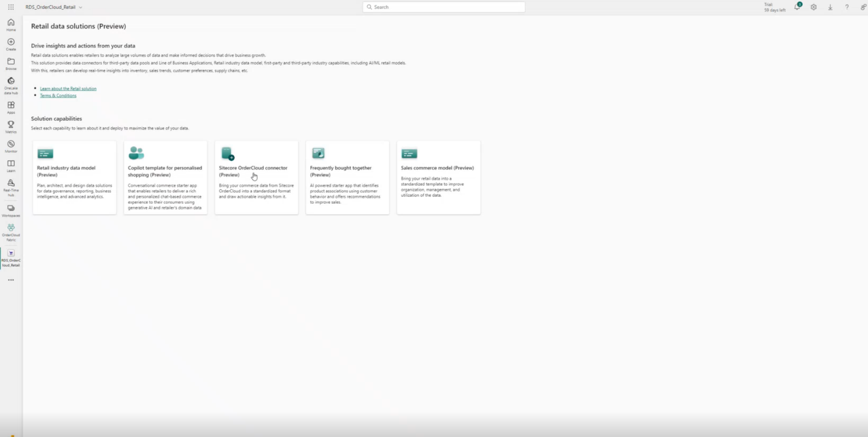The height and width of the screenshot is (437, 868).
Task: Open help question mark icon
Action: (x=847, y=7)
